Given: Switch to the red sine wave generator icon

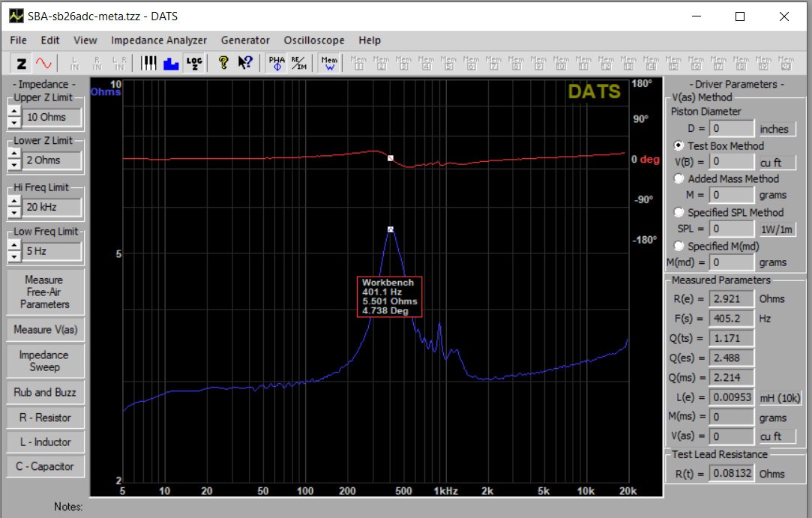Looking at the screenshot, I should click(44, 63).
